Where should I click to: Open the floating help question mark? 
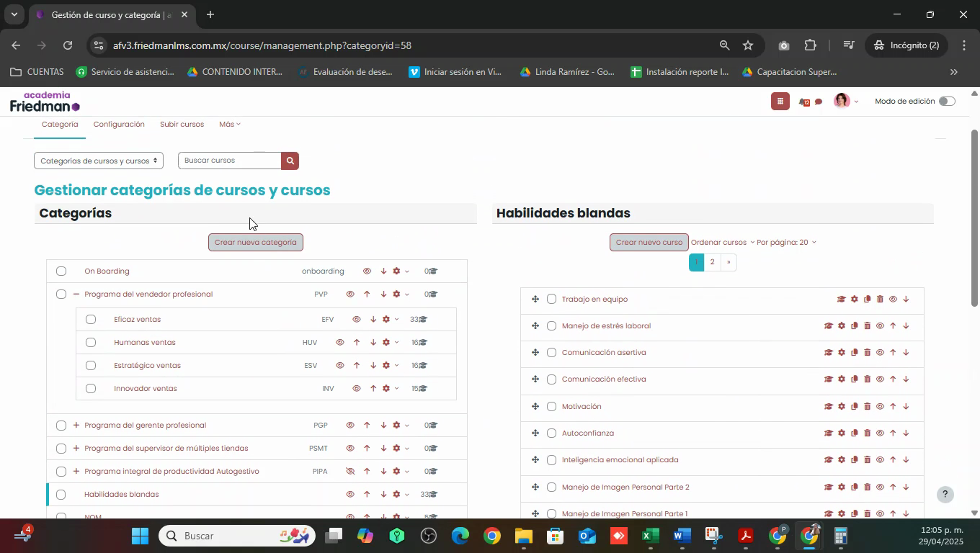tap(945, 495)
